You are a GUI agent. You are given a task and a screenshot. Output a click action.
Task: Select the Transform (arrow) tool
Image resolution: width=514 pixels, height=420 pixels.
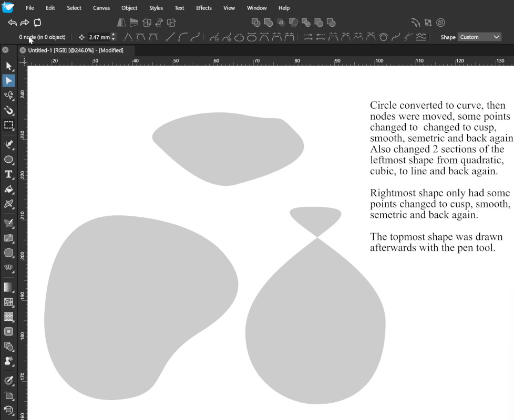click(x=8, y=67)
